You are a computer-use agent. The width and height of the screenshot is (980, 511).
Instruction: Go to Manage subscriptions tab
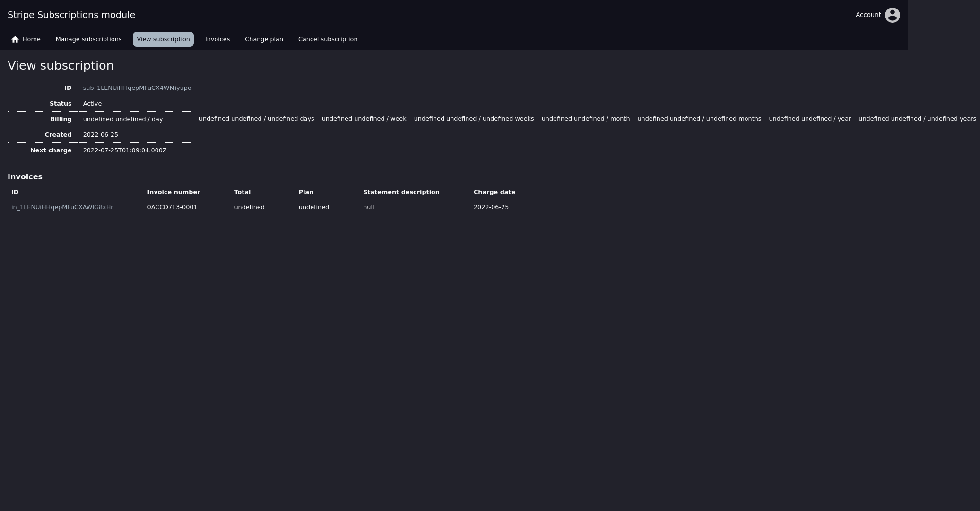(88, 39)
